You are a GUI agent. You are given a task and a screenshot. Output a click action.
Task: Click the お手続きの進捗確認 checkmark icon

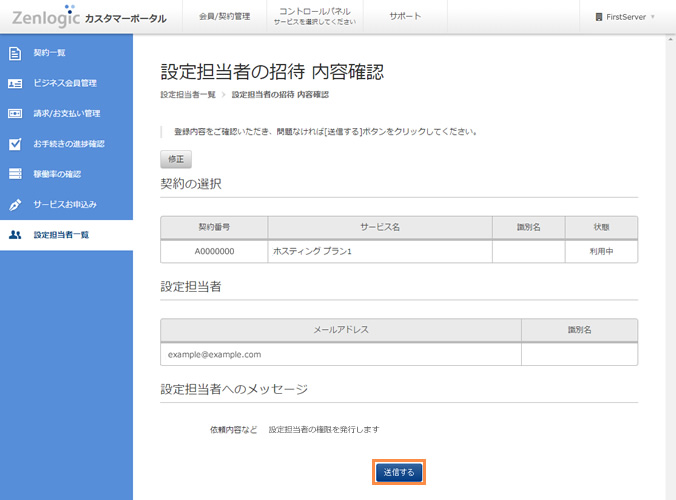click(x=15, y=143)
